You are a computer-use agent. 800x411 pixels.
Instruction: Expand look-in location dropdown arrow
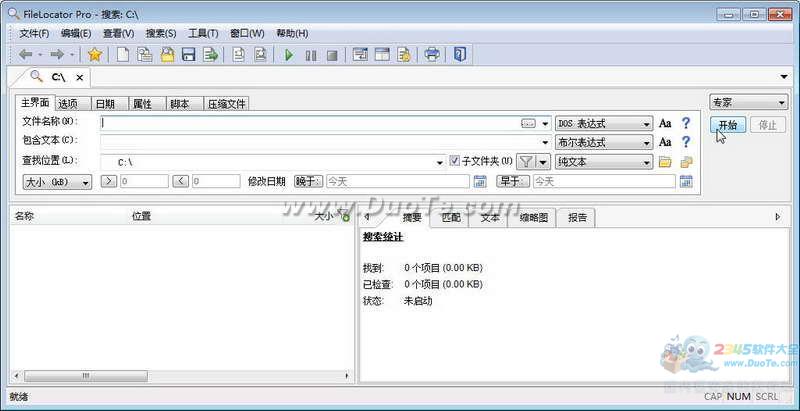pos(440,163)
